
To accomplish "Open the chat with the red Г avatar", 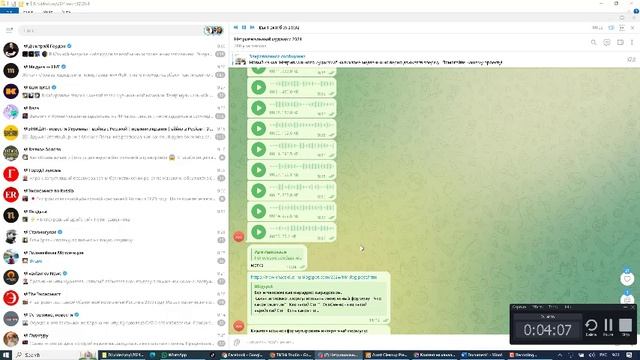I will click(x=114, y=174).
